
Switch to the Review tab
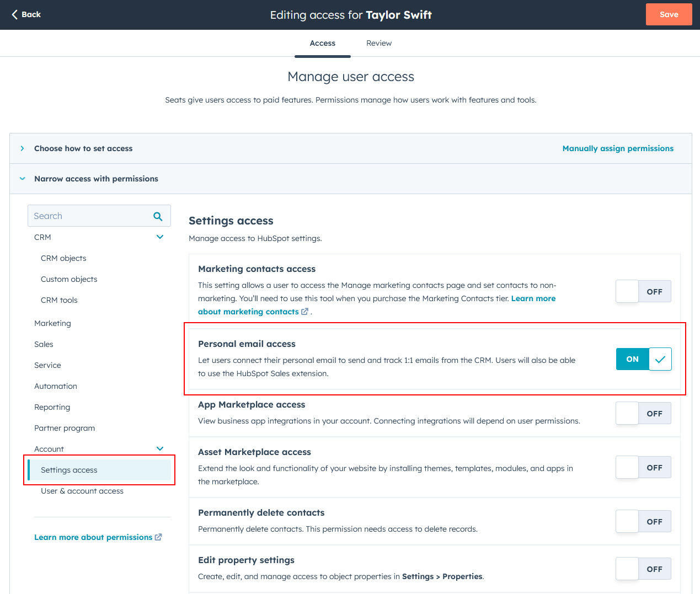[379, 43]
